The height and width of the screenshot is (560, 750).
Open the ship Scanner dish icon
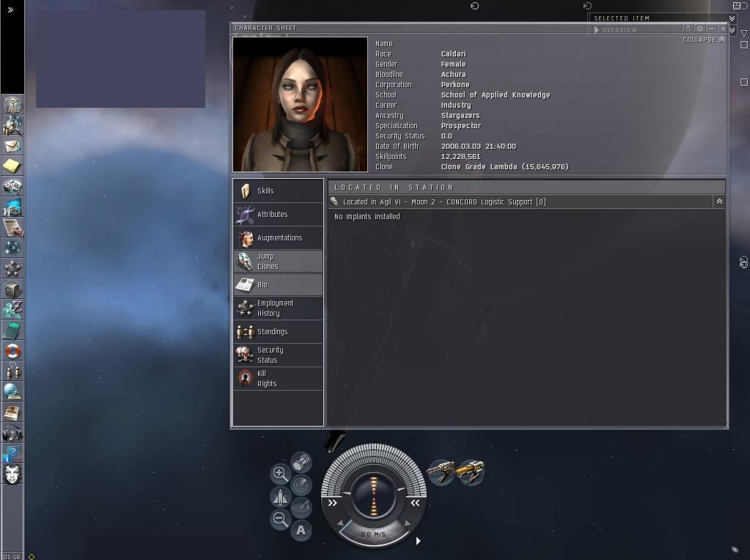point(301,507)
